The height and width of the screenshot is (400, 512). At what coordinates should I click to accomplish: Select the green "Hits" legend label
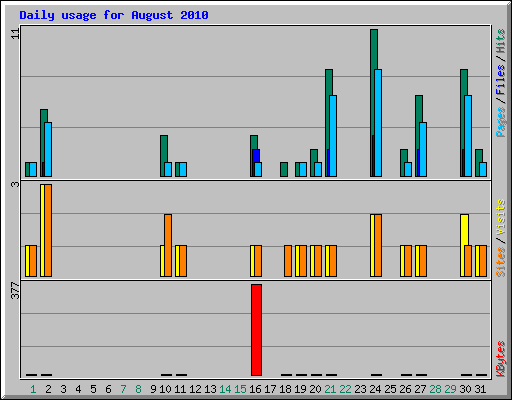pyautogui.click(x=500, y=41)
